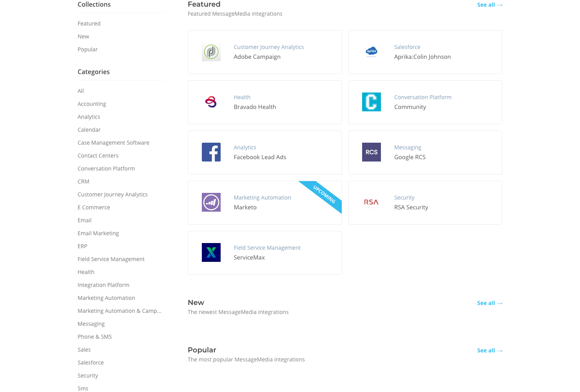Click the Marketo logo icon
The width and height of the screenshot is (580, 392).
(x=211, y=202)
